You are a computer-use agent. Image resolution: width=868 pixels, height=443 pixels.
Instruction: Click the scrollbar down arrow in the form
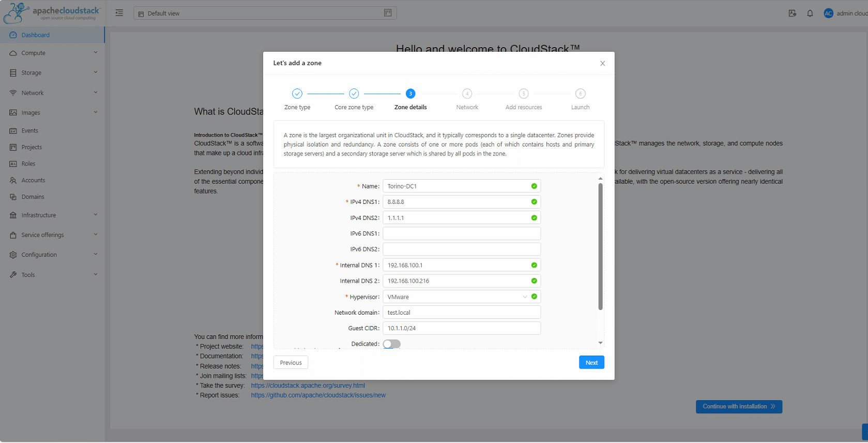pyautogui.click(x=600, y=343)
